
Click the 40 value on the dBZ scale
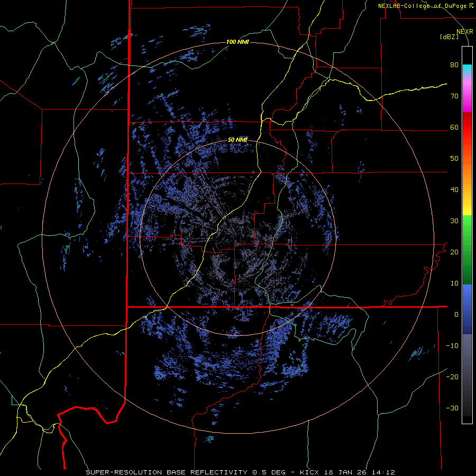[454, 190]
